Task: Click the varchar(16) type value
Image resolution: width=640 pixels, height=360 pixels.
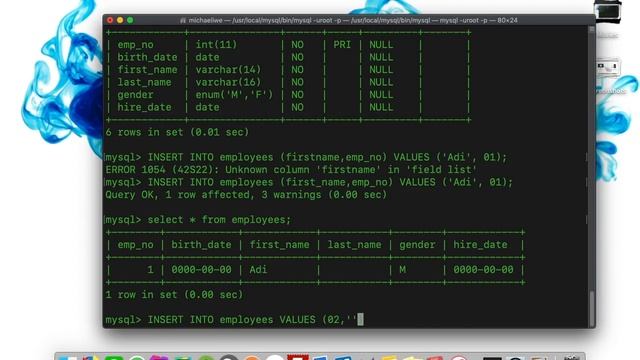Action: tap(228, 82)
